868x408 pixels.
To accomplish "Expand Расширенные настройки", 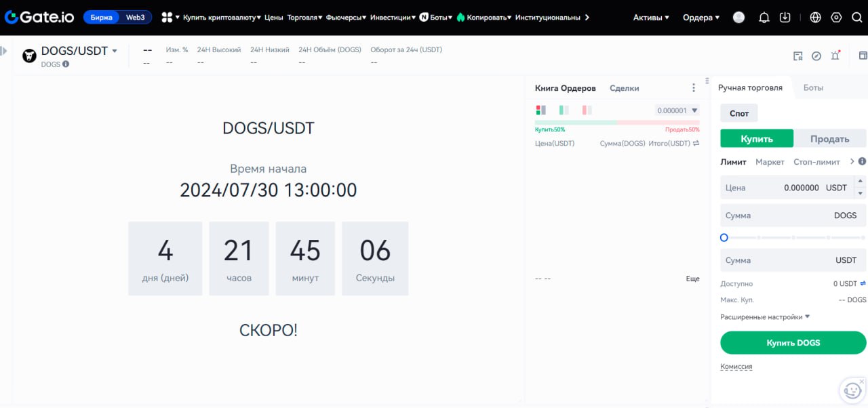I will tap(765, 317).
